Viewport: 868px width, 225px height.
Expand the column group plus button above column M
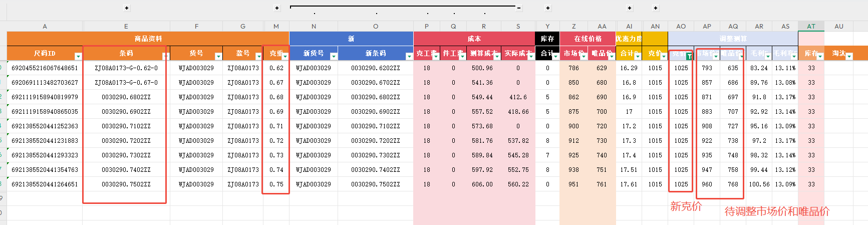pos(277,8)
